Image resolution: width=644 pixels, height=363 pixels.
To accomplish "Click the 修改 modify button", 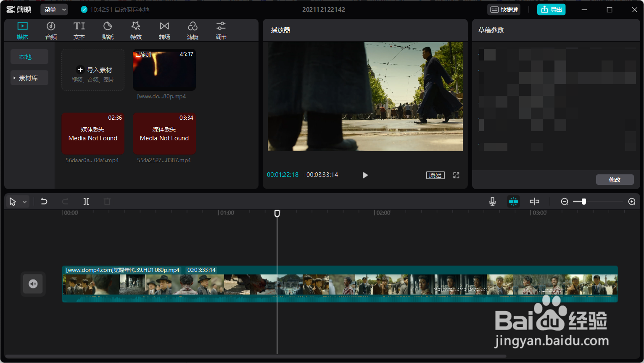I will [615, 180].
